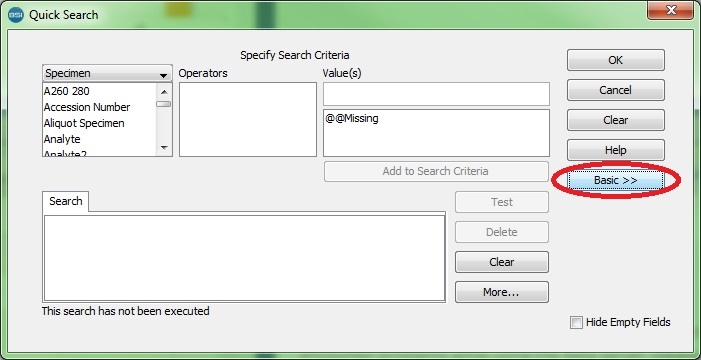Switch view with the Basic >> button
The image size is (701, 360).
(616, 180)
